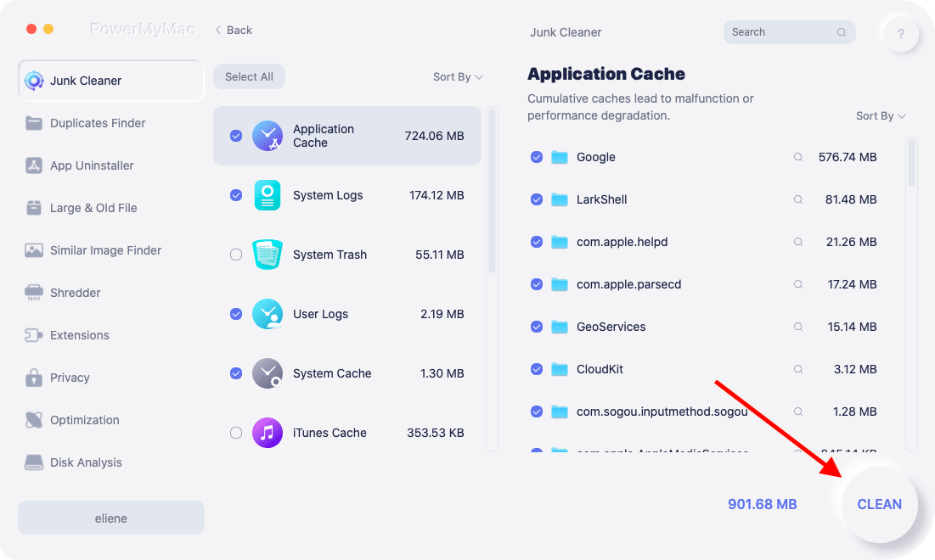Click the Select All button

(x=250, y=77)
